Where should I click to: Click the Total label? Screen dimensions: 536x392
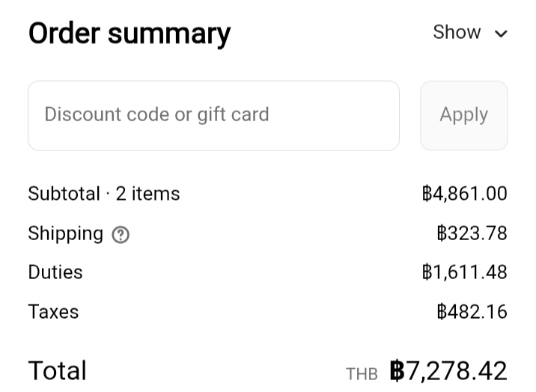57,371
